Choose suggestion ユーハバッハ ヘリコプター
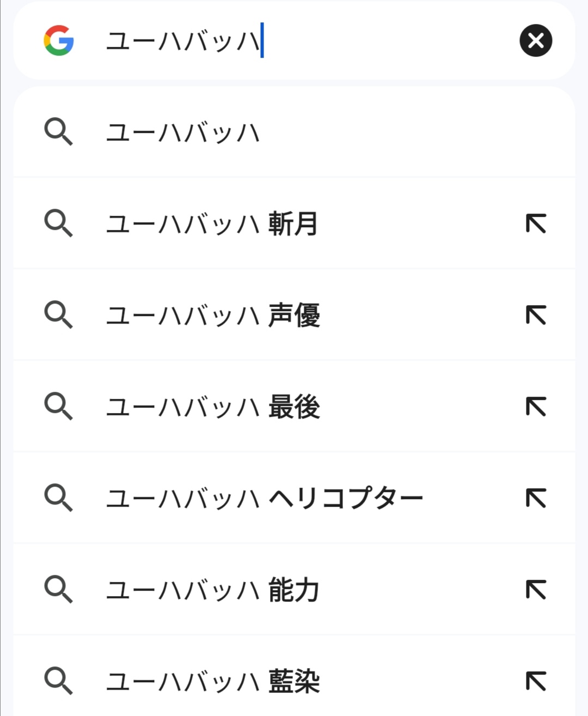This screenshot has width=588, height=716. (x=294, y=498)
